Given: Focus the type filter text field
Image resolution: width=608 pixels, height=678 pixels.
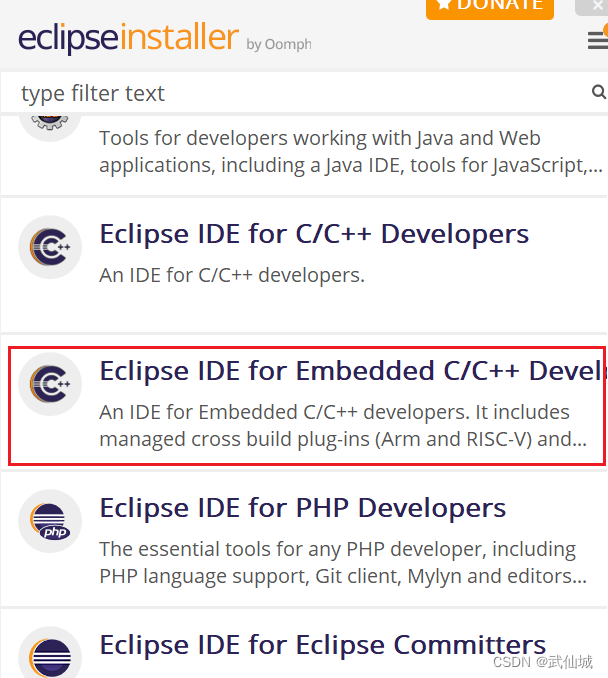Looking at the screenshot, I should point(304,93).
